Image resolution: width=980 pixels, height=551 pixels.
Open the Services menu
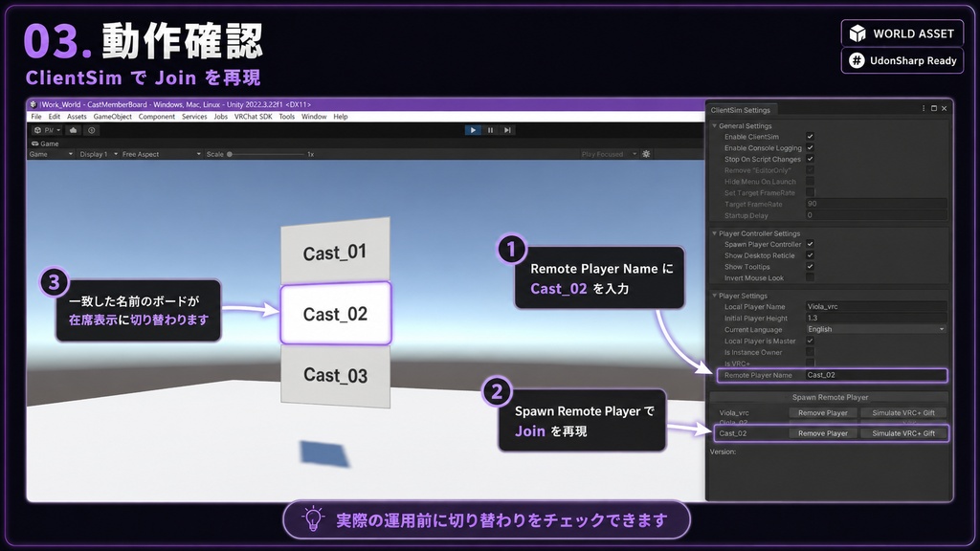(194, 117)
